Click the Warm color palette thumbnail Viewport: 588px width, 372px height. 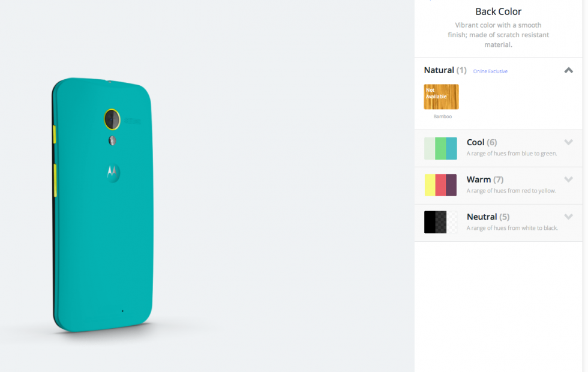(x=440, y=185)
